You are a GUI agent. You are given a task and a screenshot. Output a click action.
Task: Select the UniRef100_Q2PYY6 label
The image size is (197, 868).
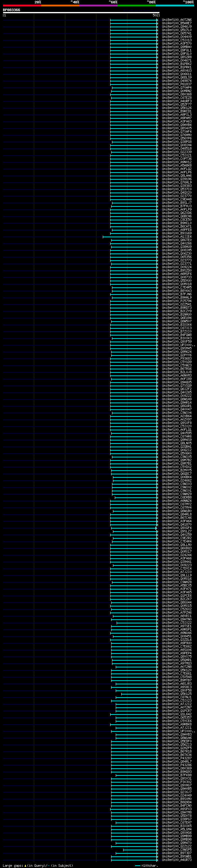pos(177,355)
